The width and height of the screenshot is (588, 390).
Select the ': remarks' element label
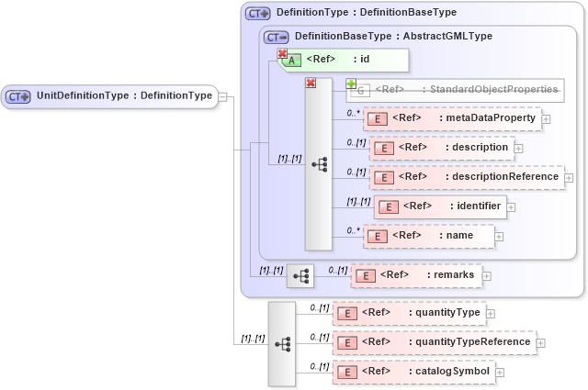tap(450, 275)
